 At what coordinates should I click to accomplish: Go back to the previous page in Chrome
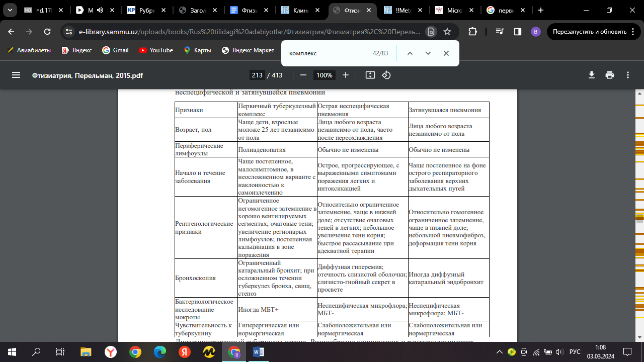[11, 32]
